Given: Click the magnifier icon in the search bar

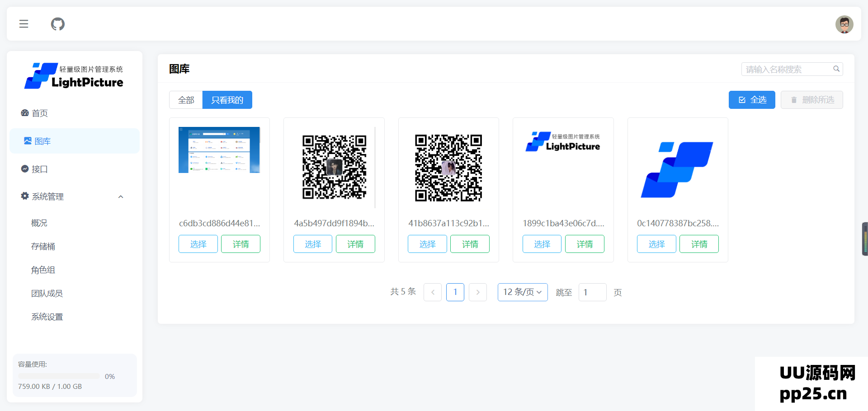Looking at the screenshot, I should [x=836, y=69].
